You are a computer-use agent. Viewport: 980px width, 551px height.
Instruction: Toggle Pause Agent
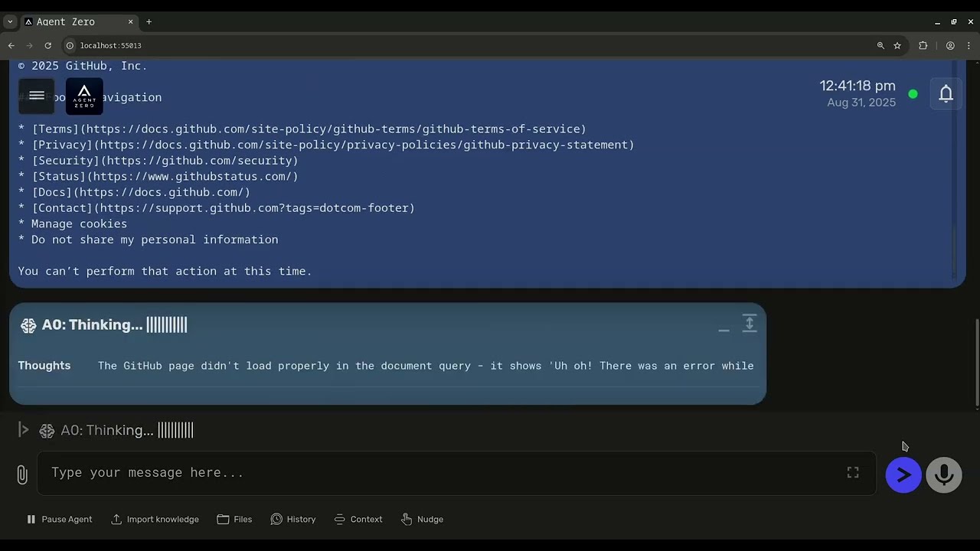point(60,519)
